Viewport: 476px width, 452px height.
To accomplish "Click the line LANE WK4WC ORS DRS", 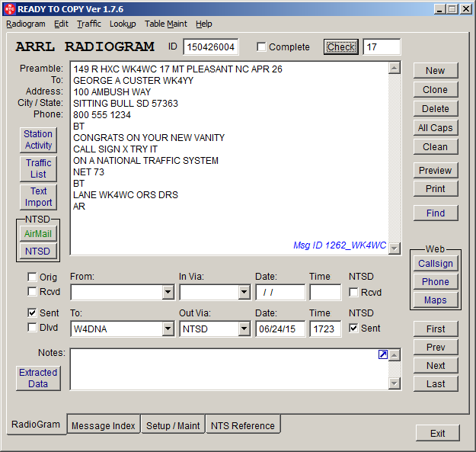I will [x=126, y=194].
